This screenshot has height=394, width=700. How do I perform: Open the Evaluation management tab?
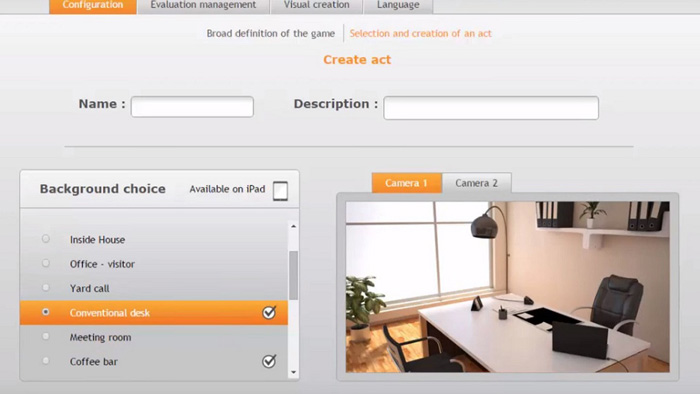[x=203, y=6]
